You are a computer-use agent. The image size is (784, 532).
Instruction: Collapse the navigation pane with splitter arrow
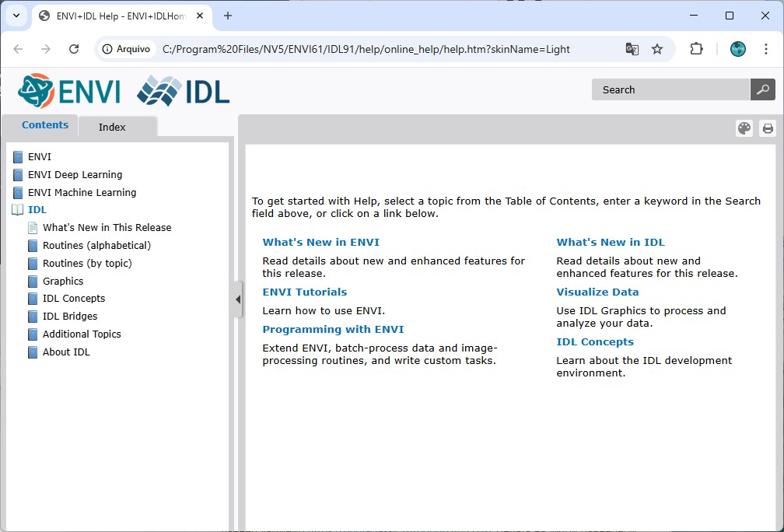[x=237, y=300]
